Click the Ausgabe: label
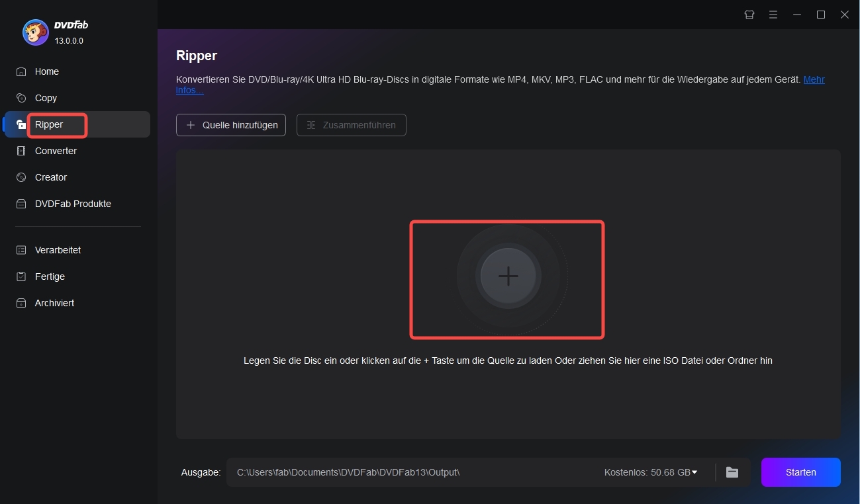This screenshot has width=860, height=504. [201, 472]
